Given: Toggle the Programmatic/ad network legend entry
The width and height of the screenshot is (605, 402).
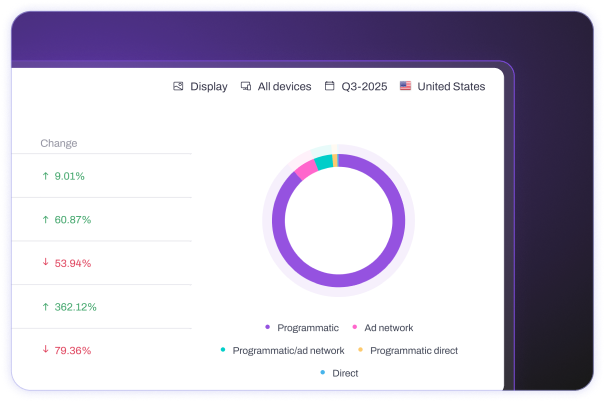Looking at the screenshot, I should pyautogui.click(x=282, y=350).
